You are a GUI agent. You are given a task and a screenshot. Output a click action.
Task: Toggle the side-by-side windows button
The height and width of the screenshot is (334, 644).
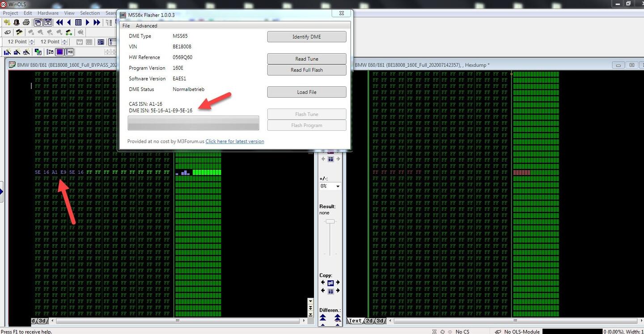[47, 22]
